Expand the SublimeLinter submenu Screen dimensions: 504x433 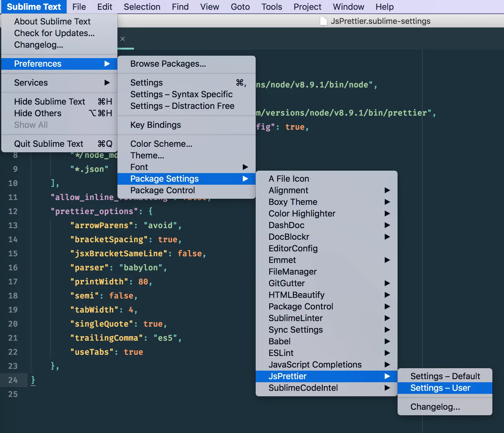pyautogui.click(x=327, y=318)
